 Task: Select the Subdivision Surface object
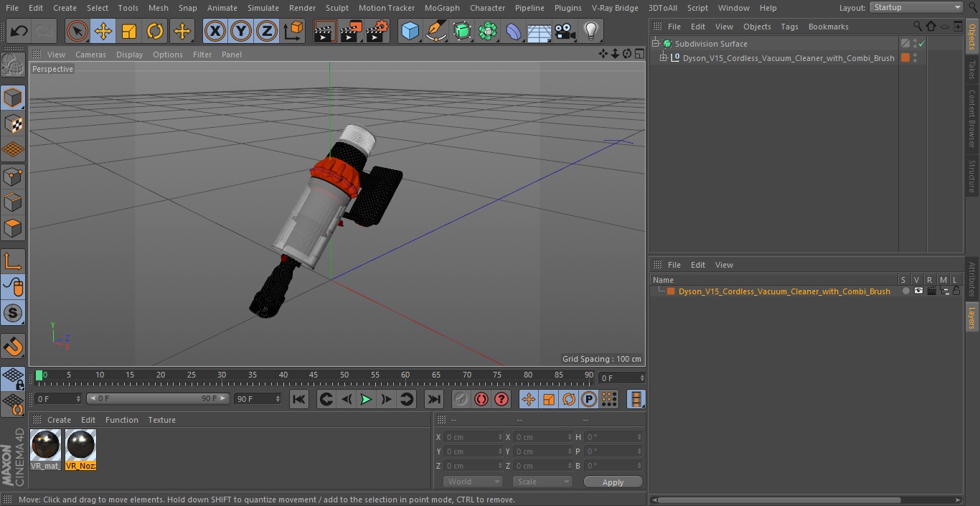coord(711,44)
